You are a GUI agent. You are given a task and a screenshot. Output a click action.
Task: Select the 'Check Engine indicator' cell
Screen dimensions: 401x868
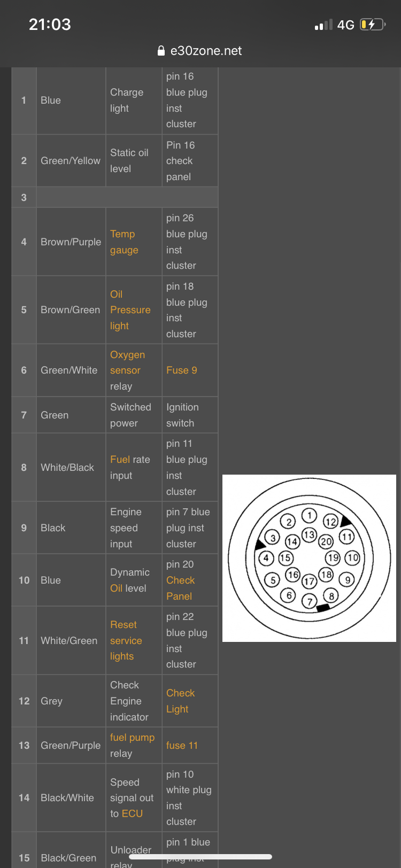click(x=134, y=701)
